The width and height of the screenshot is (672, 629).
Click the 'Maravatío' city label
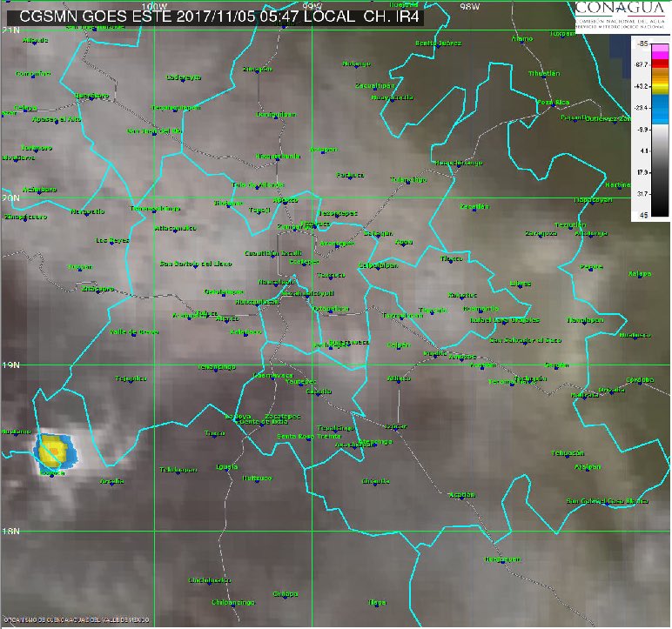click(x=87, y=211)
